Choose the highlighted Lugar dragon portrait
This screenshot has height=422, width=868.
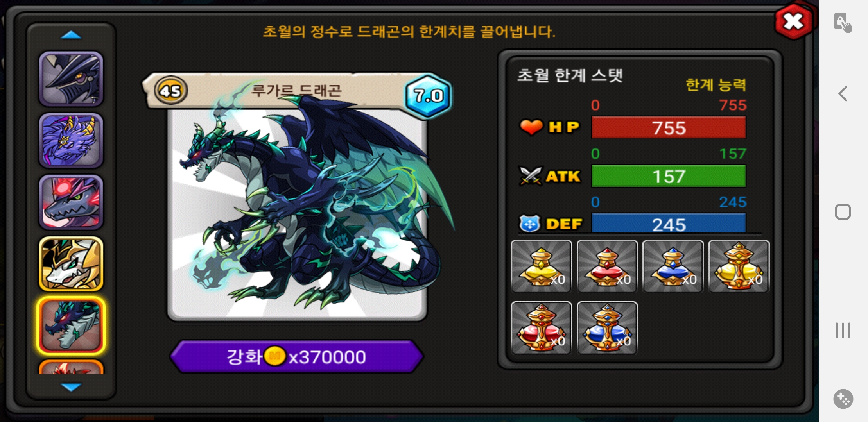pyautogui.click(x=71, y=326)
